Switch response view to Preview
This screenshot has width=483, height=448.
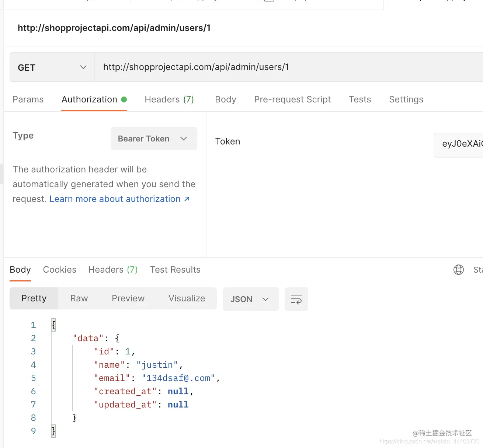point(128,298)
